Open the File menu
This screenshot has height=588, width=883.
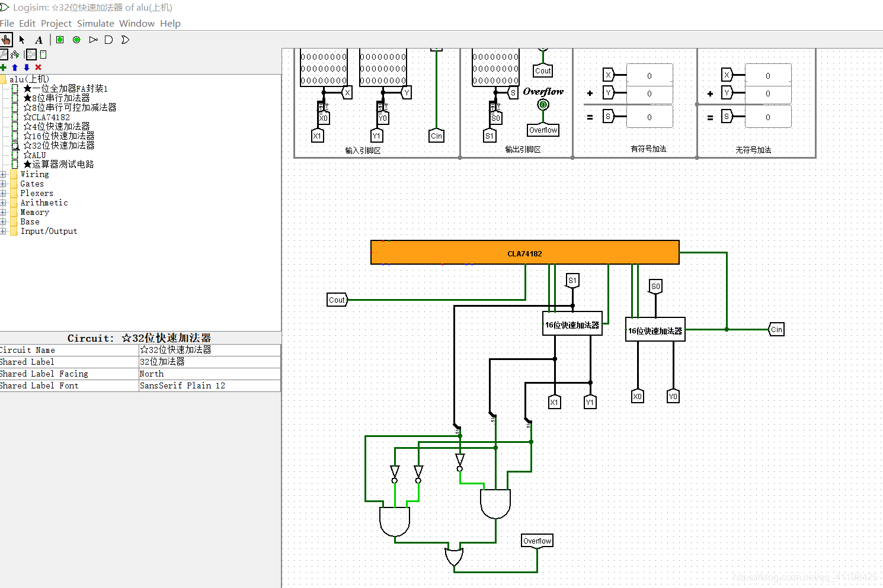(x=7, y=24)
